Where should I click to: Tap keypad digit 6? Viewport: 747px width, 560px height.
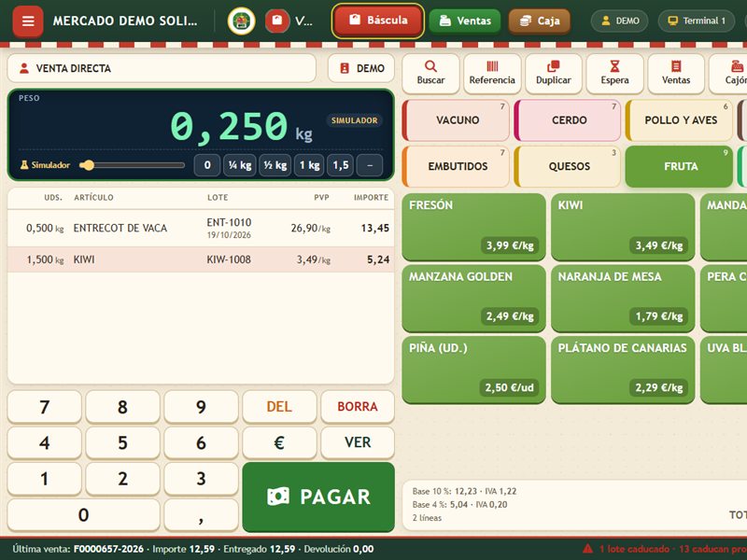(x=201, y=442)
